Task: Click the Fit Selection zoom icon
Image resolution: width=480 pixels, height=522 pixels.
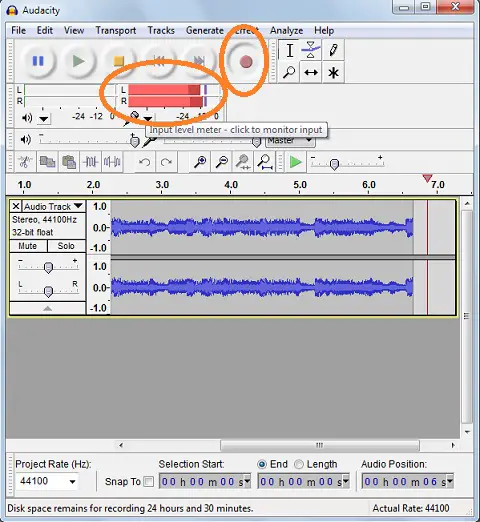Action: (x=243, y=162)
